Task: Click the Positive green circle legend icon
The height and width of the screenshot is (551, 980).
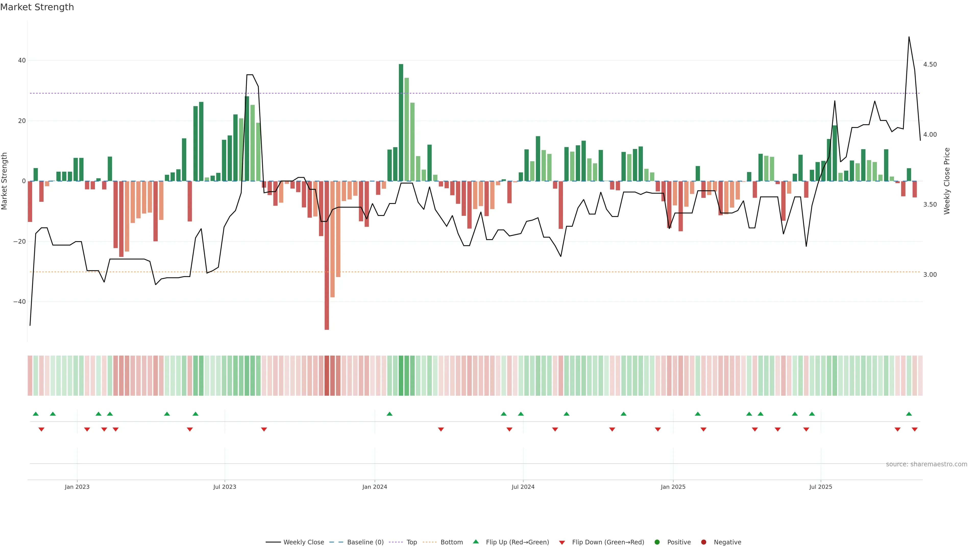Action: [657, 542]
